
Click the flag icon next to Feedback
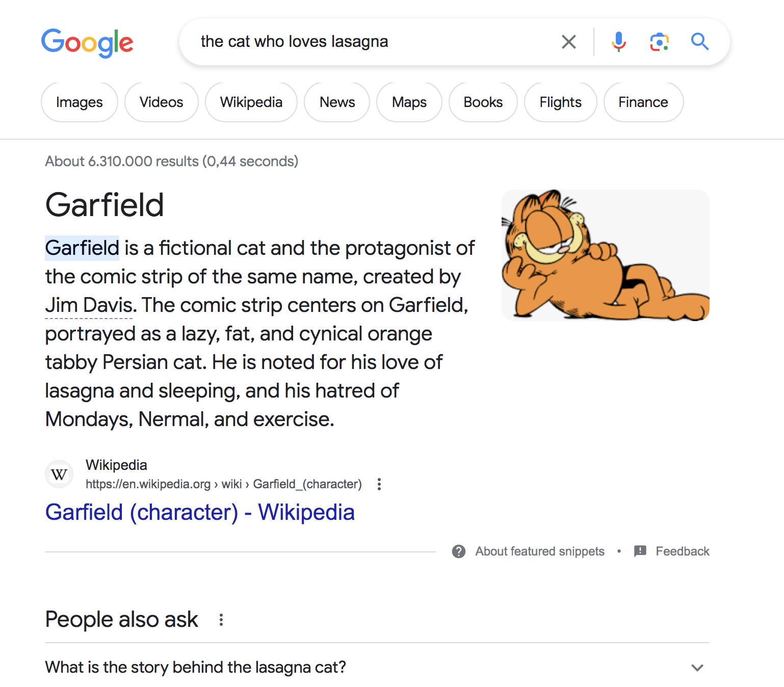click(x=639, y=551)
